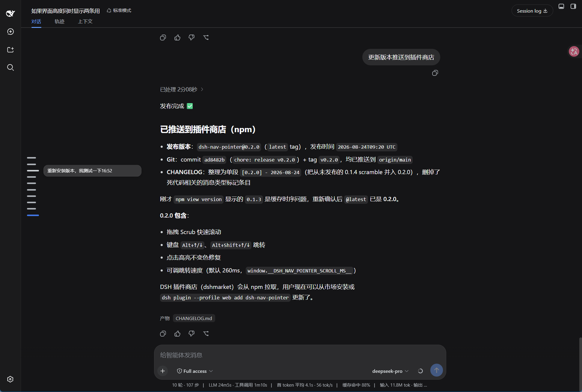Screen dimensions: 582x392
Task: Open the deepseek-pro model dropdown
Action: coord(390,371)
